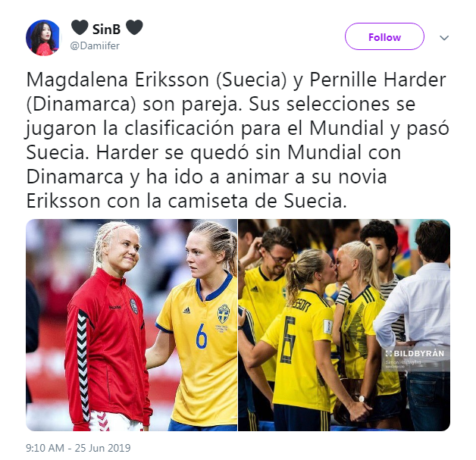Click the Bildbyrån watermark logo

click(415, 353)
